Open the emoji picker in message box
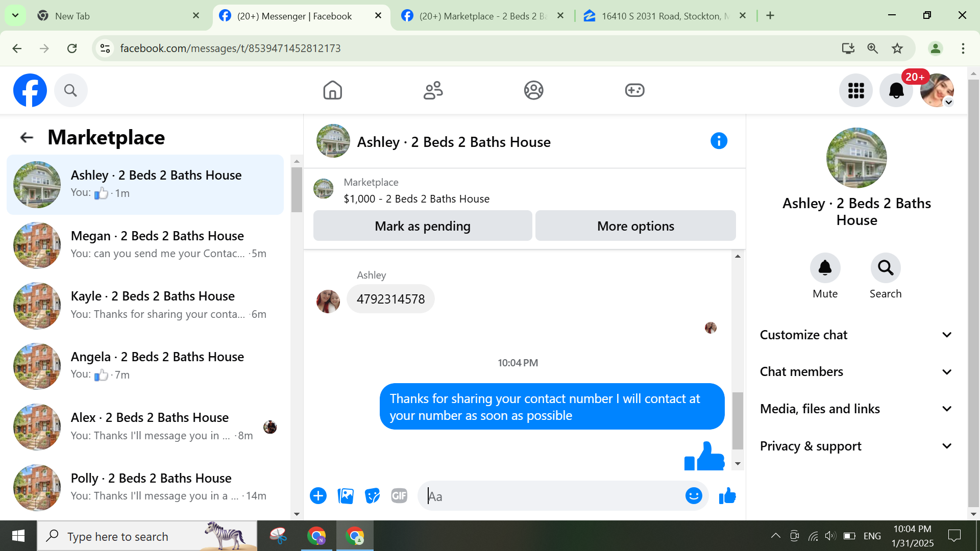The width and height of the screenshot is (980, 551). pos(694,496)
